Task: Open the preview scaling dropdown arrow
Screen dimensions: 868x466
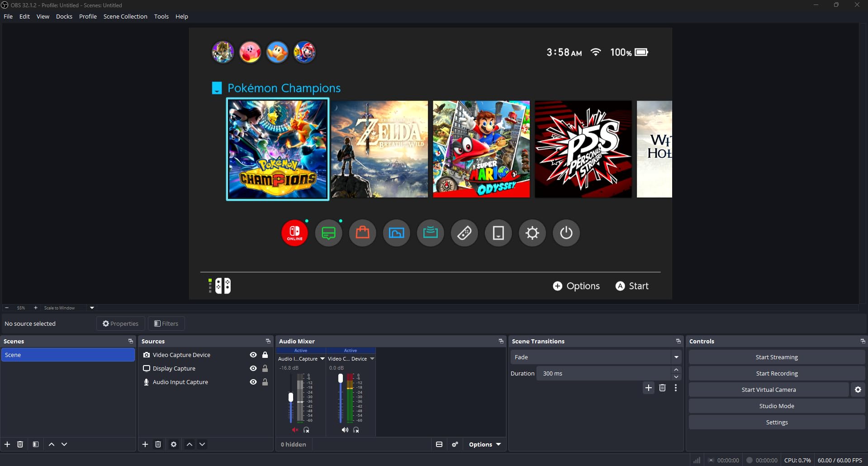Action: (x=92, y=308)
